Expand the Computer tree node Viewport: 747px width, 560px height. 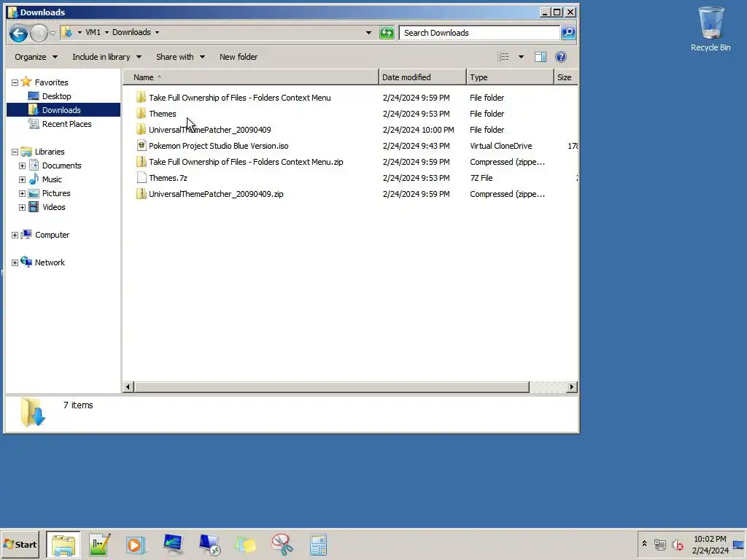(x=15, y=236)
